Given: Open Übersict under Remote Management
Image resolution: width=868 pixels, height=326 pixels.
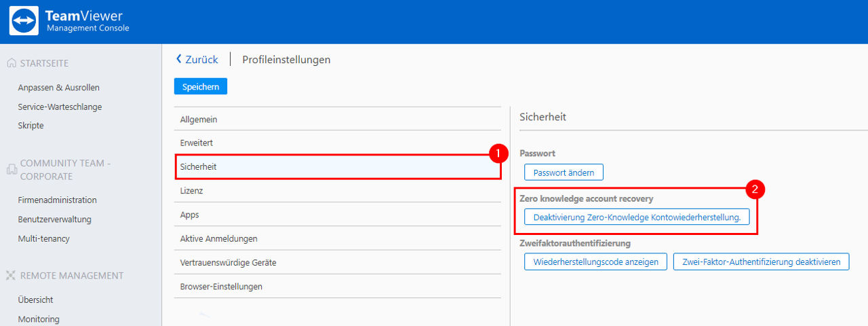Looking at the screenshot, I should click(36, 300).
